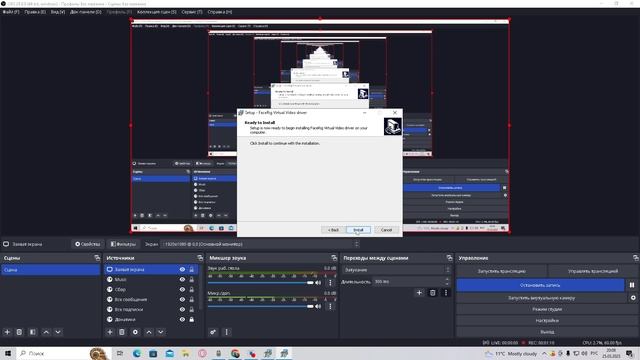This screenshot has width=640, height=360.
Task: Open Task View on the taskbar
Action: tap(120, 353)
